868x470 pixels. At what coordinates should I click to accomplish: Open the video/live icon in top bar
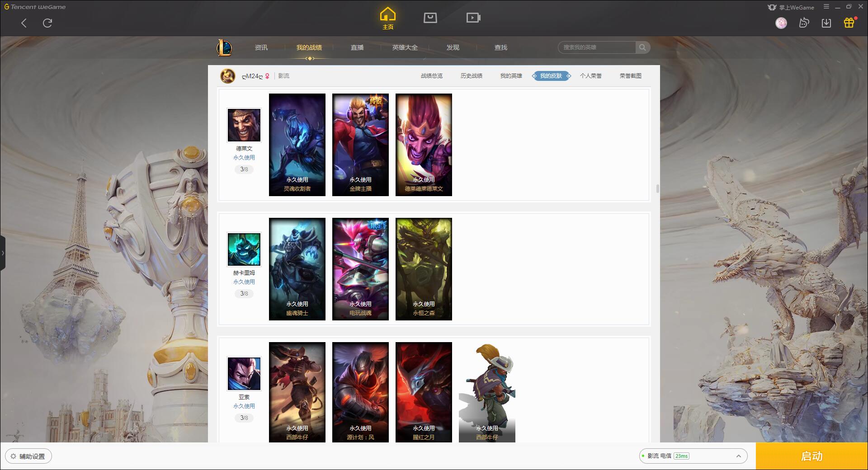(x=473, y=18)
